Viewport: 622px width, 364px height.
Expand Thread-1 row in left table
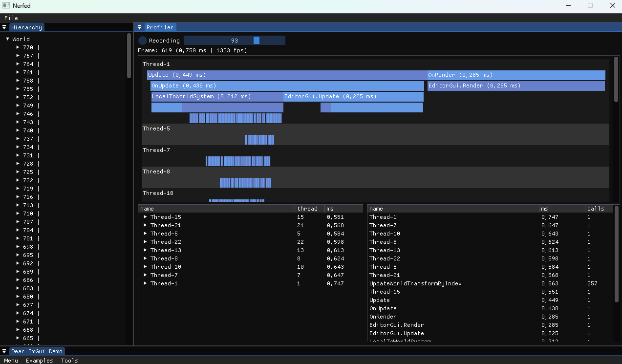pos(145,283)
